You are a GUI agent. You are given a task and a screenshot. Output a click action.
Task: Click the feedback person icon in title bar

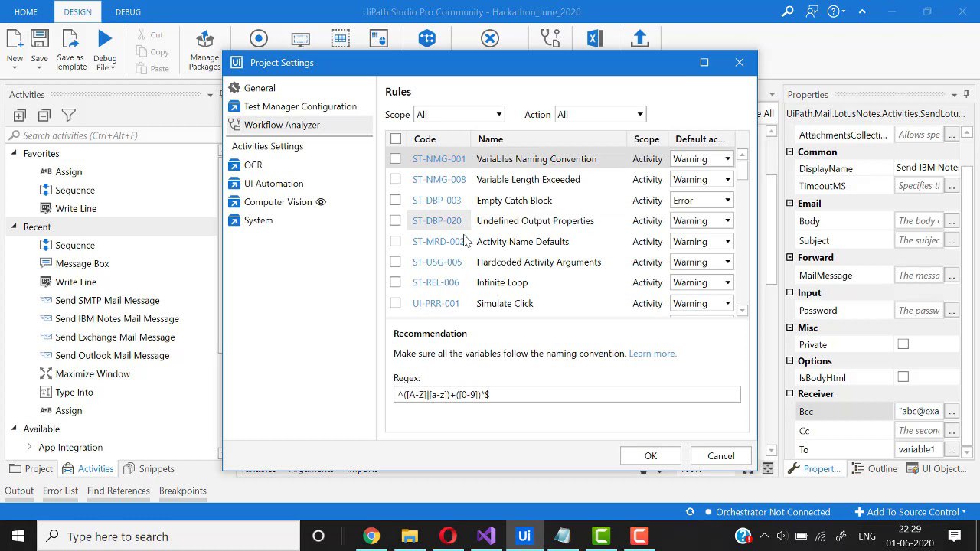pos(812,11)
